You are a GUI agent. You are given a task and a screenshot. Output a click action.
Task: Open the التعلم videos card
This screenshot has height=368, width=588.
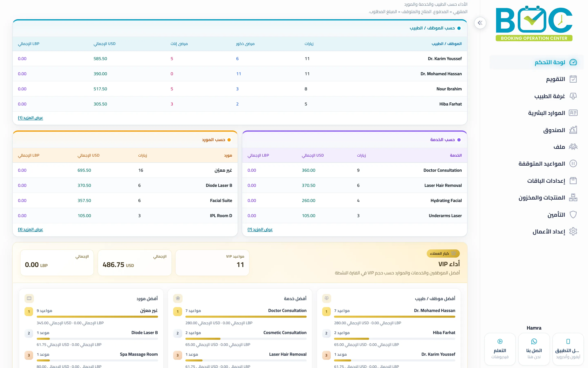click(x=500, y=349)
